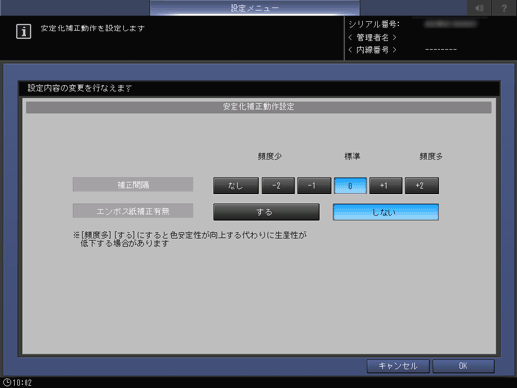The image size is (517, 388).
Task: Click the information icon in message area
Action: [x=23, y=32]
